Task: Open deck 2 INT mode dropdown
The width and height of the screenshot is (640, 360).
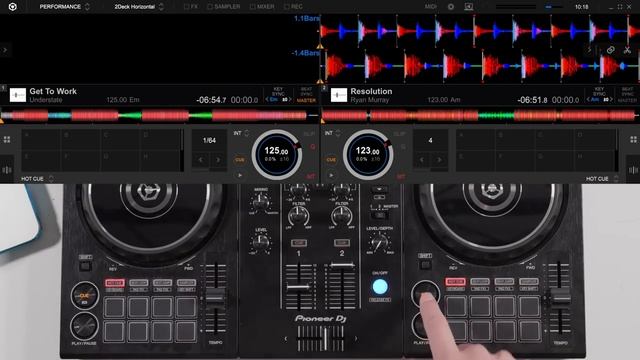Action: [x=333, y=133]
